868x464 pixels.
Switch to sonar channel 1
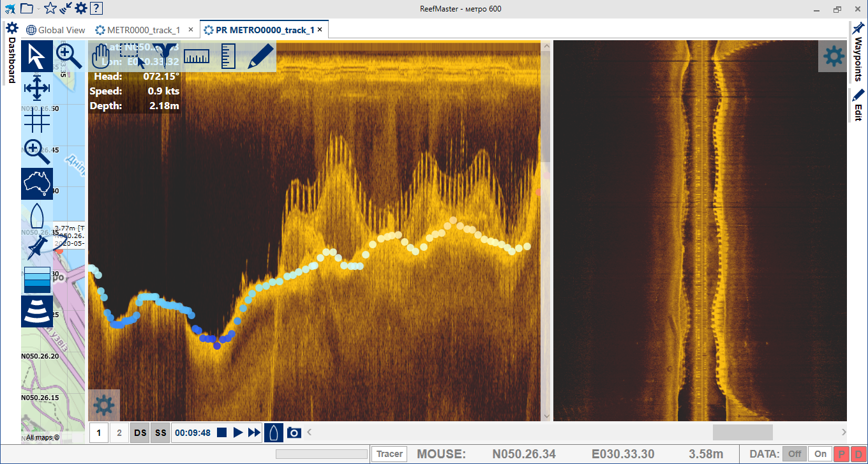(99, 433)
